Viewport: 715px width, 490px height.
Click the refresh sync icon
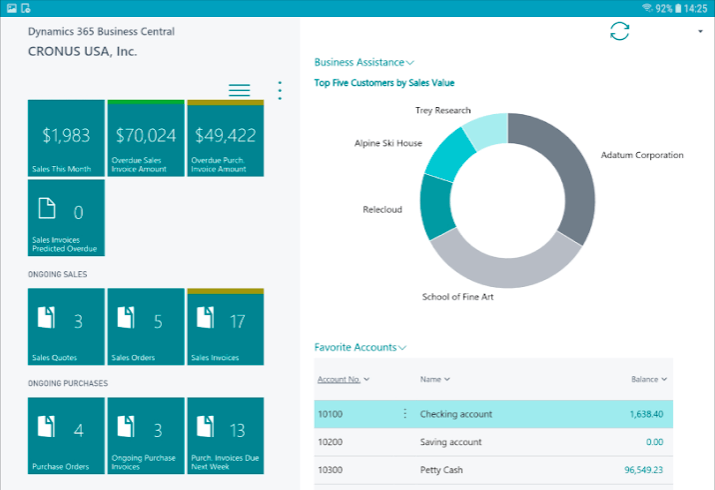coord(620,31)
